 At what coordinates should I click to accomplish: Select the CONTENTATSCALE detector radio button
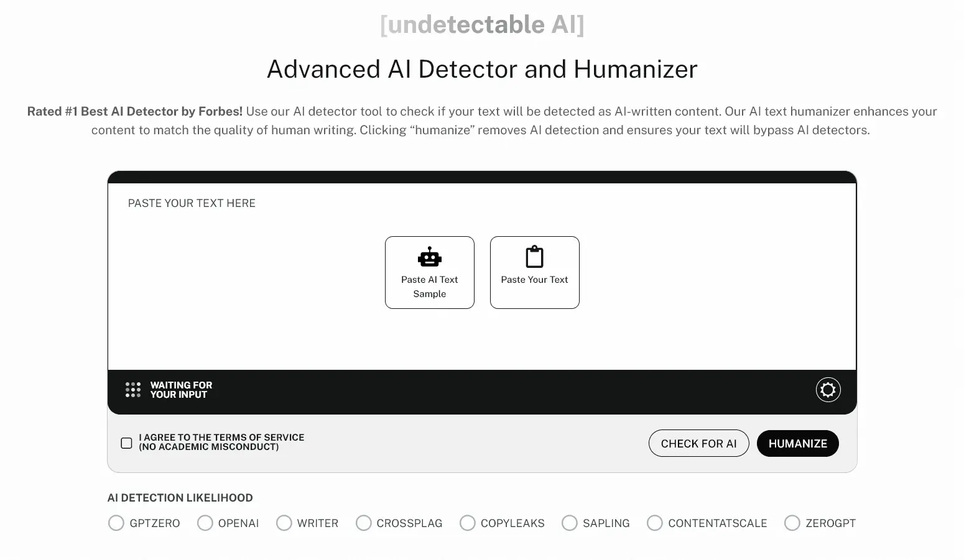tap(654, 523)
